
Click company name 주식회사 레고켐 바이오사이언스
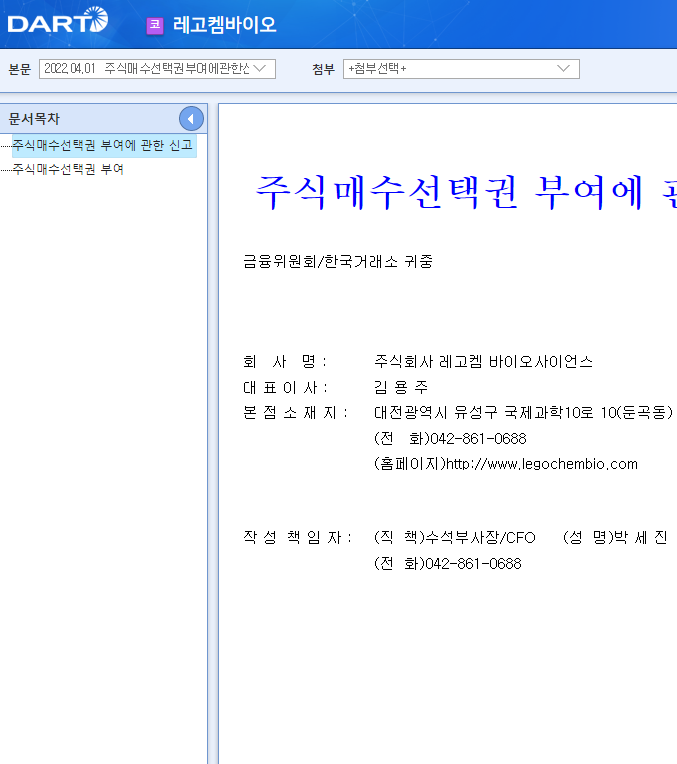(x=483, y=362)
